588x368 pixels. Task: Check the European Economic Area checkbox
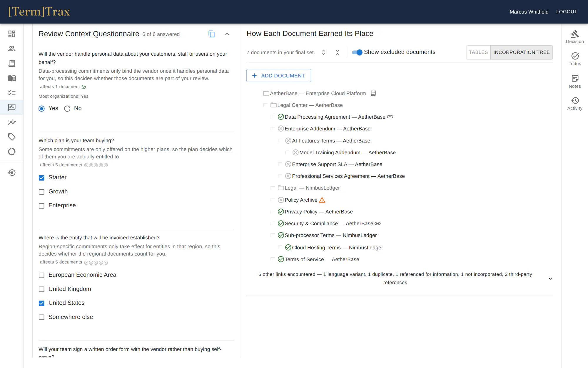[x=42, y=275]
